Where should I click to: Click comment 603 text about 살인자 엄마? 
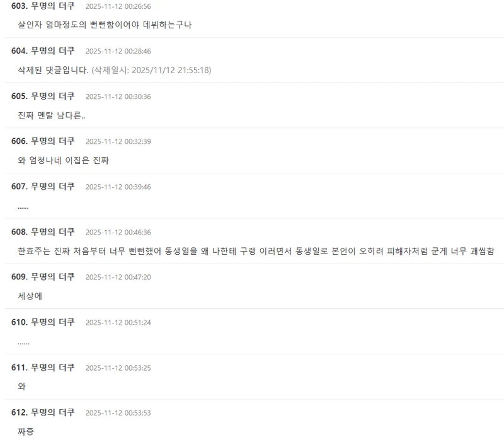click(x=105, y=25)
